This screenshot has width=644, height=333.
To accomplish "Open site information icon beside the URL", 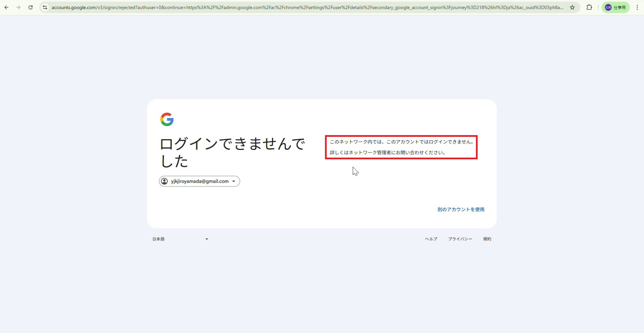I will (x=45, y=7).
